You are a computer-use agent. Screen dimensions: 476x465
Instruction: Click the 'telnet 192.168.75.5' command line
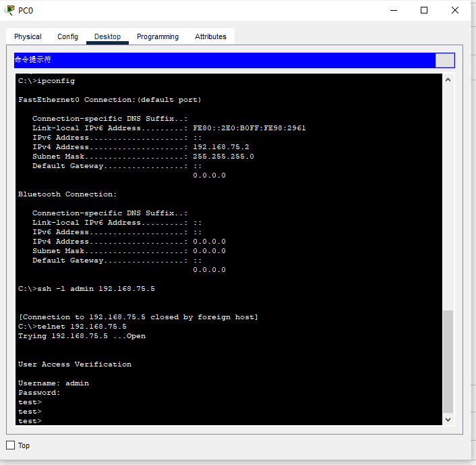pyautogui.click(x=72, y=327)
